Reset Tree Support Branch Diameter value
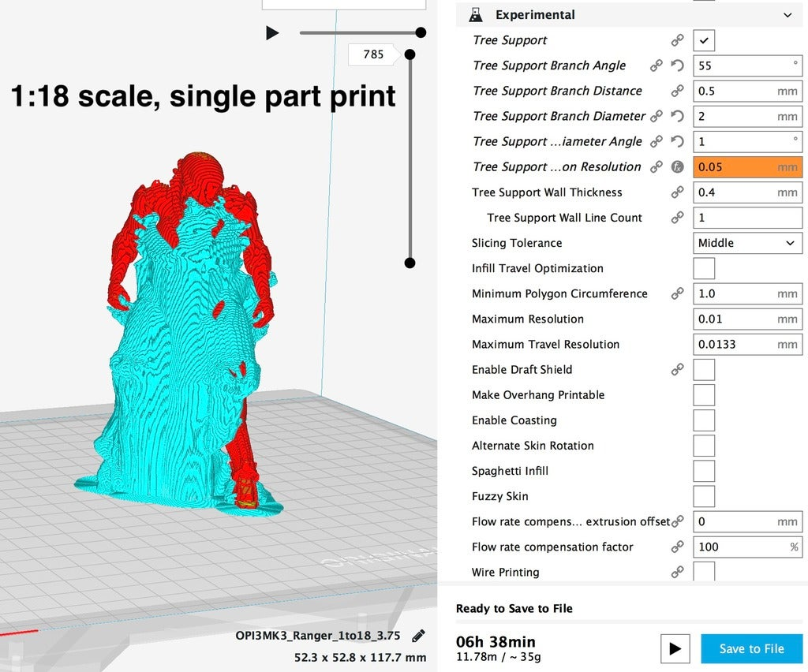 point(677,116)
